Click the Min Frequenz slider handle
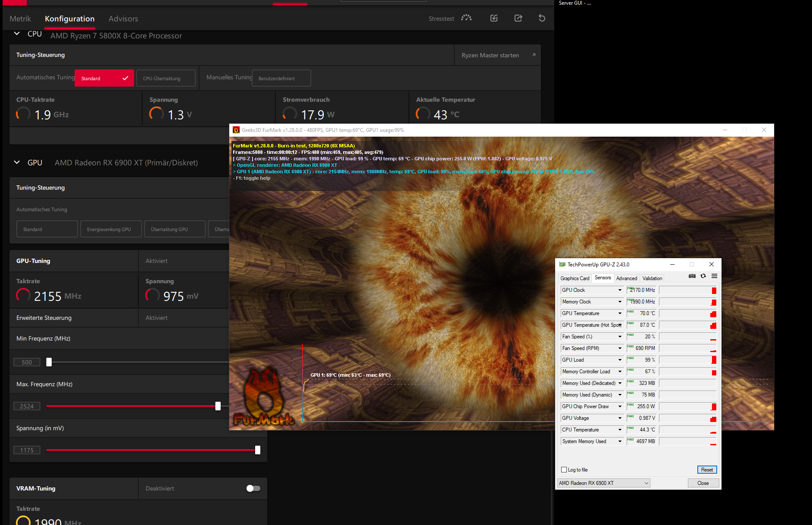This screenshot has width=812, height=525. click(49, 362)
